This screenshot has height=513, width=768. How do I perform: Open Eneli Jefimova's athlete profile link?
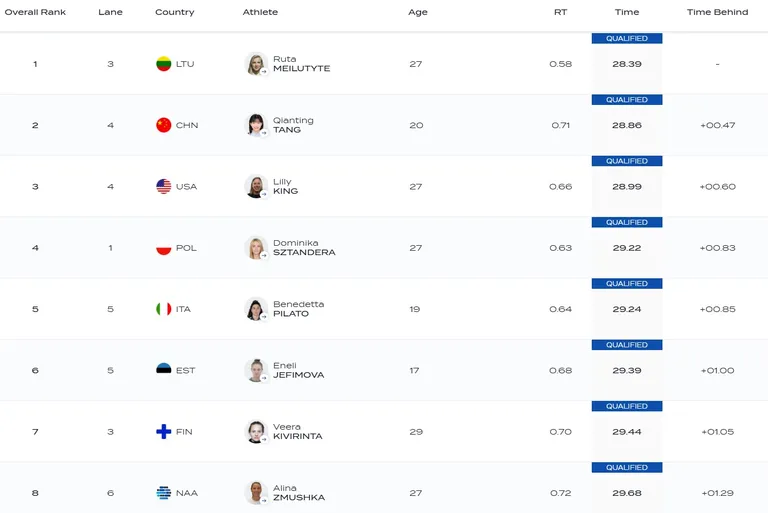(x=298, y=370)
